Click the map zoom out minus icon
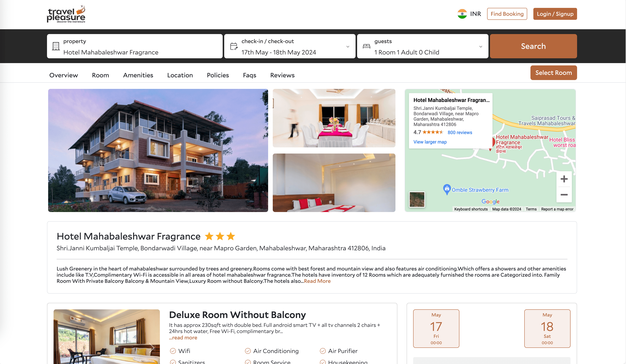Image resolution: width=626 pixels, height=364 pixels. coord(564,194)
